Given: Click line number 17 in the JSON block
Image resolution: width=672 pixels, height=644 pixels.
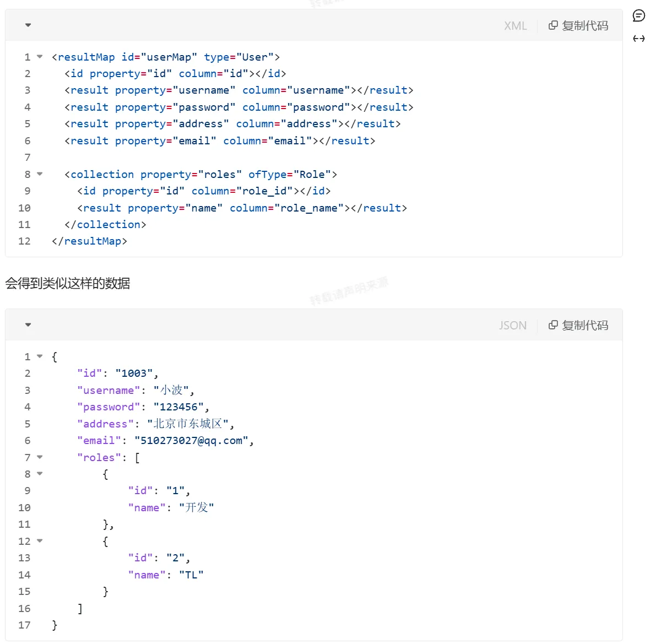Looking at the screenshot, I should tap(24, 625).
